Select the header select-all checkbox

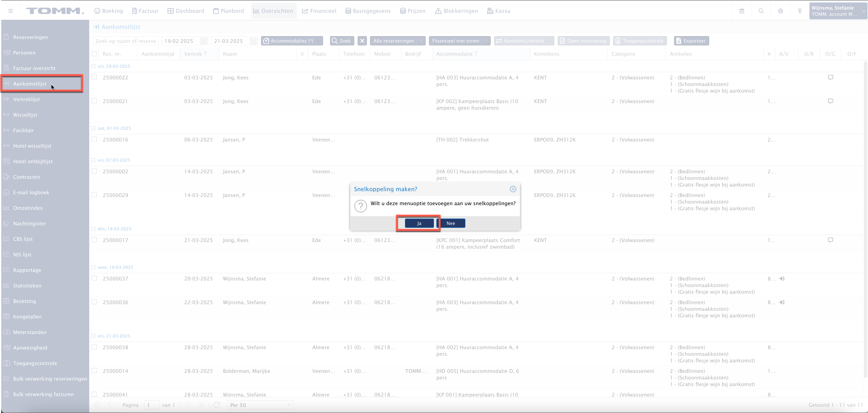click(x=94, y=54)
